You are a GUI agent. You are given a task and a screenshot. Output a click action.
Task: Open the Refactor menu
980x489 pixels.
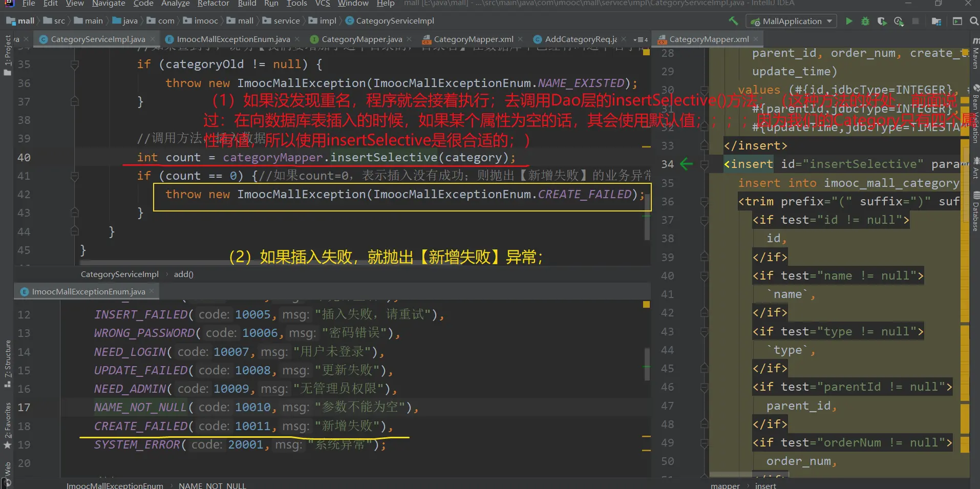tap(213, 4)
